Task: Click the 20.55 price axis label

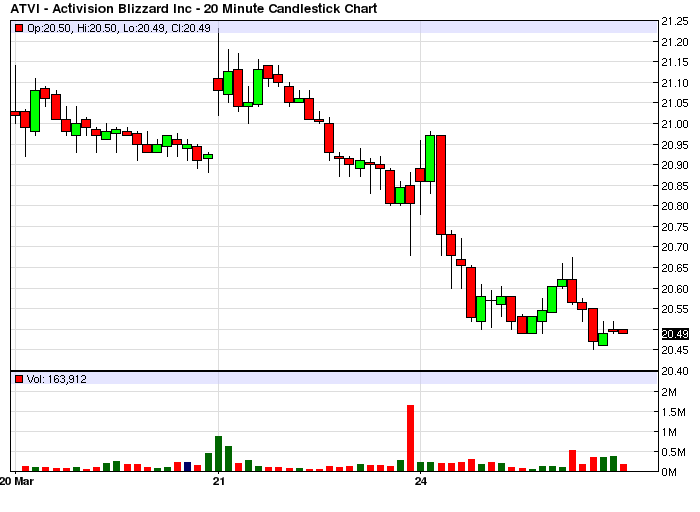Action: pos(675,309)
